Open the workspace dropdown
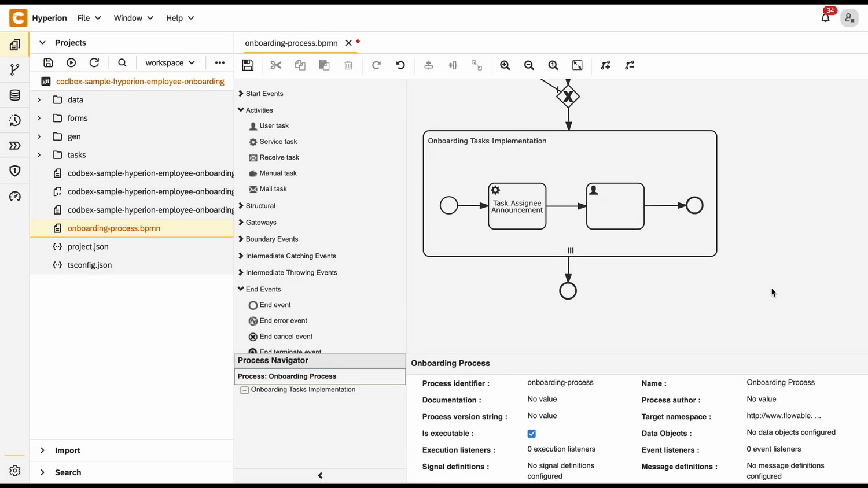Image resolution: width=868 pixels, height=488 pixels. 170,62
